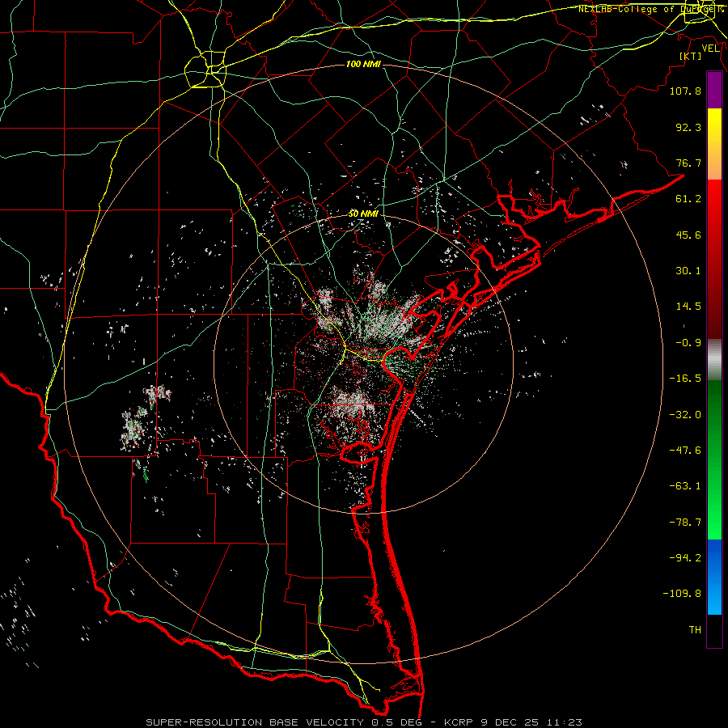728x728 pixels.
Task: Click the -16.5 legend value
Action: [x=685, y=379]
